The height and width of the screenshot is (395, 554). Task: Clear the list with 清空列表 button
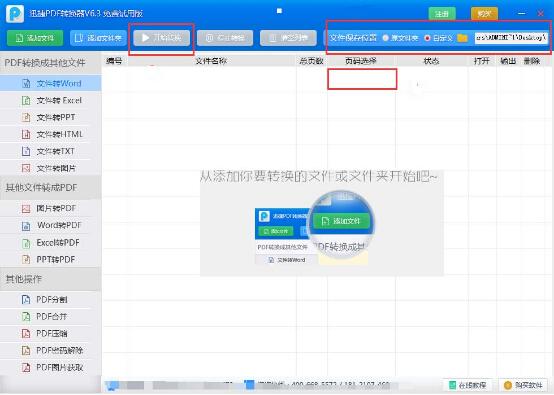pyautogui.click(x=288, y=38)
